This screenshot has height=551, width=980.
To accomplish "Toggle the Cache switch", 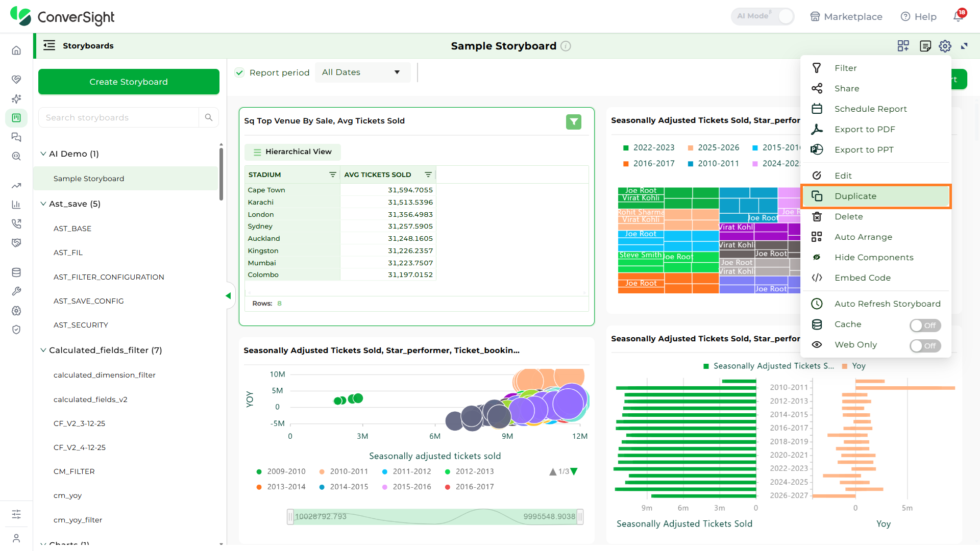I will [x=925, y=325].
